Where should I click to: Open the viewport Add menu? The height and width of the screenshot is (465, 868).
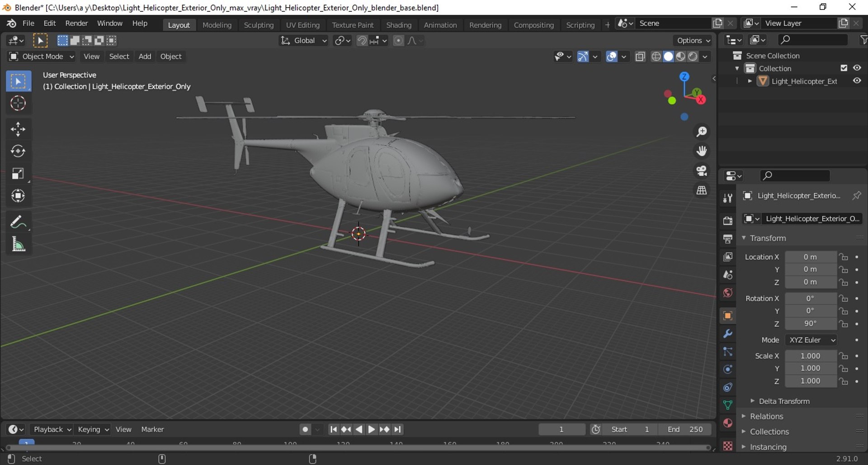click(145, 57)
